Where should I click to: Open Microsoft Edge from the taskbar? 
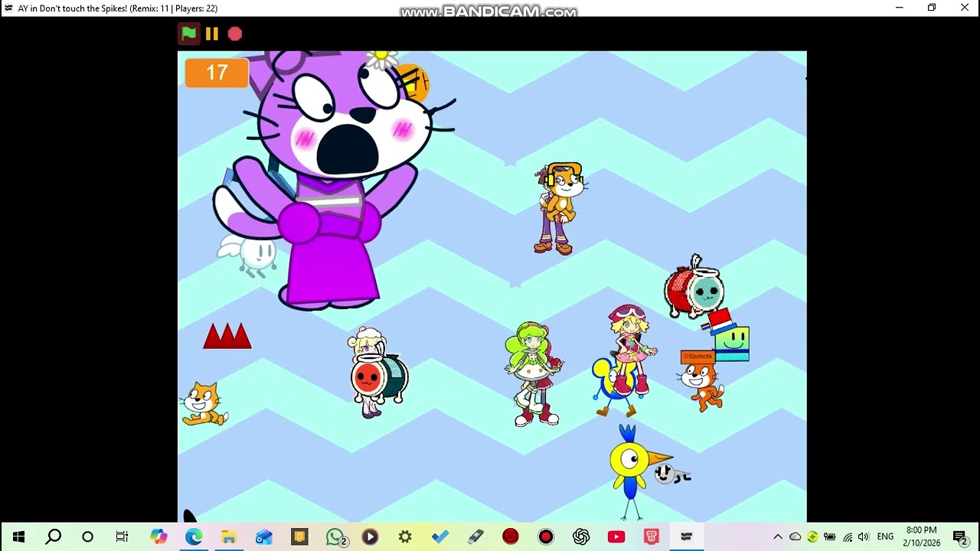[194, 536]
